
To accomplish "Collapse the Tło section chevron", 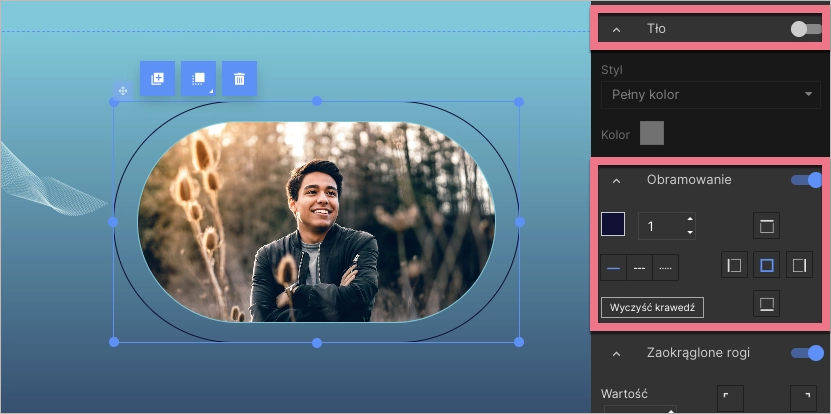I will [617, 30].
